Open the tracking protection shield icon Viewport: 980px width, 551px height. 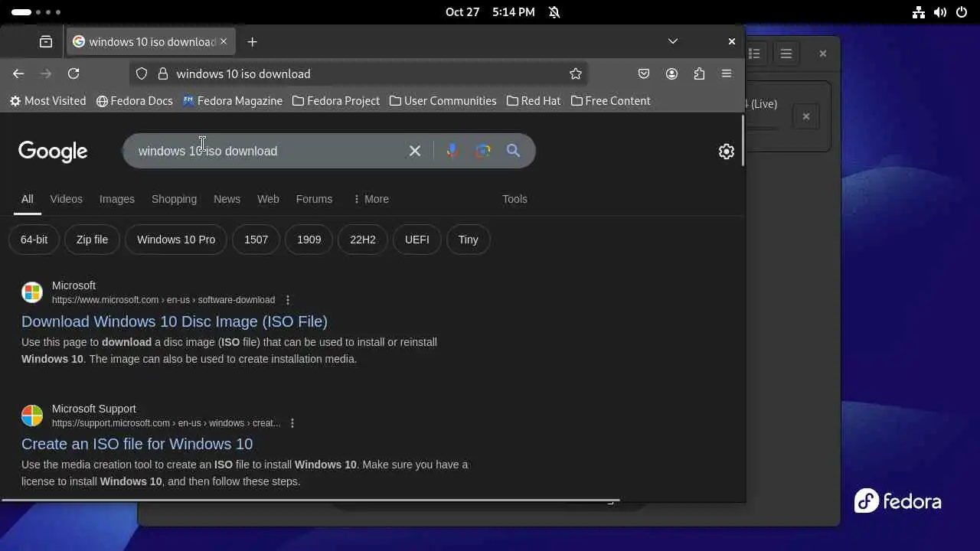pos(142,73)
